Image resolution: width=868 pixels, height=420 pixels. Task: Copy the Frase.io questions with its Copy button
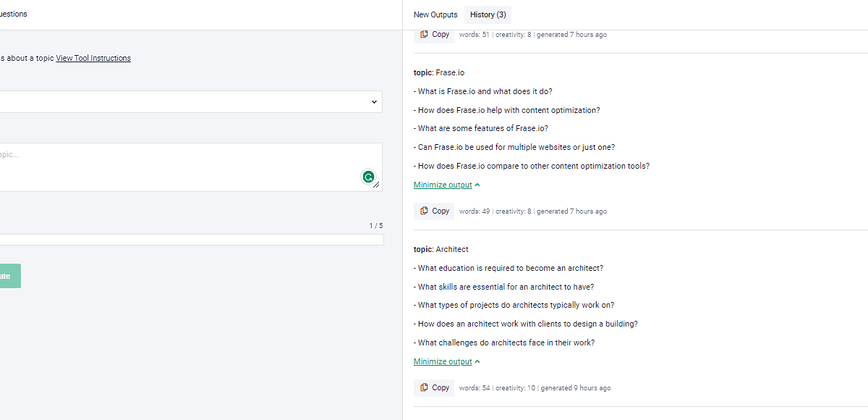(433, 211)
